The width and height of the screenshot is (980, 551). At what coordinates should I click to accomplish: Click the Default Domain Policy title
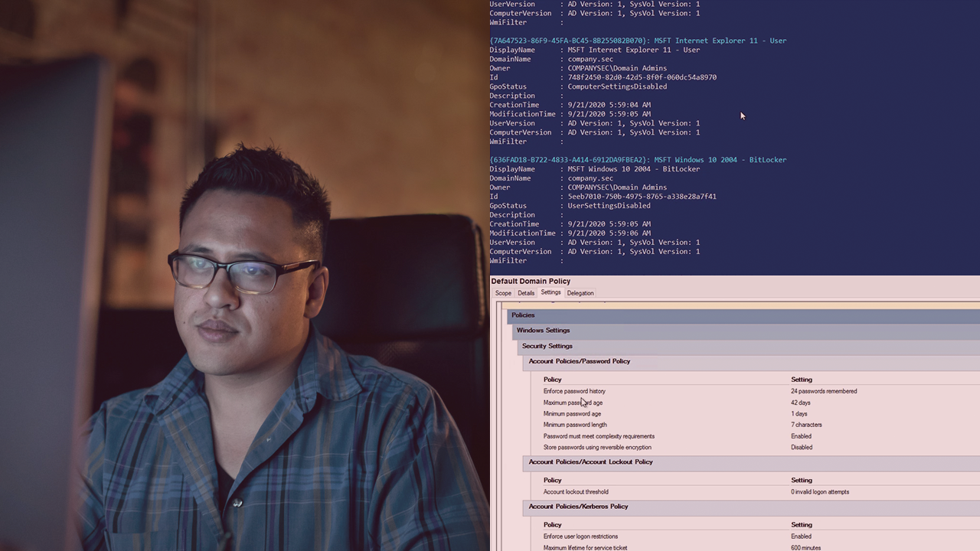tap(531, 281)
